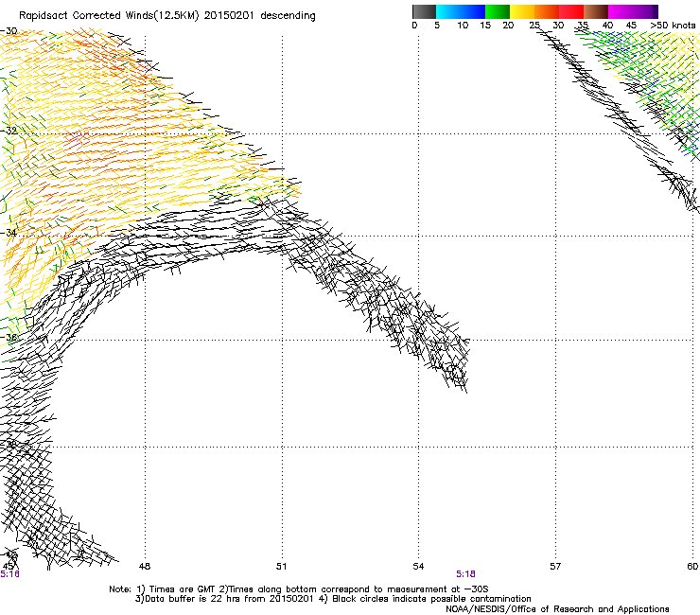Click the '-32' latitude axis label
Screen dimensions: 700x615
pyautogui.click(x=9, y=131)
